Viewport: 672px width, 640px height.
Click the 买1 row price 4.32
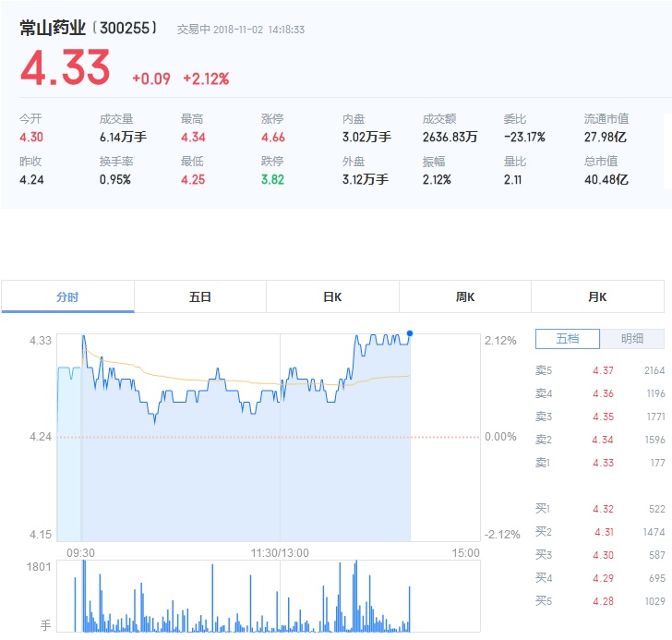coord(603,509)
